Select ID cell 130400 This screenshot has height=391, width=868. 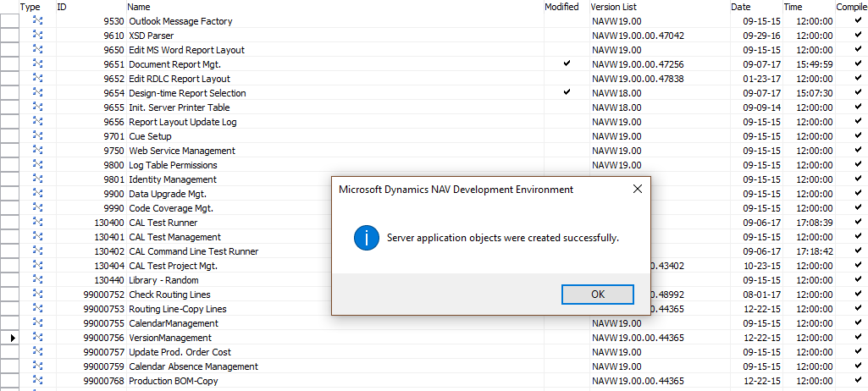pos(109,223)
